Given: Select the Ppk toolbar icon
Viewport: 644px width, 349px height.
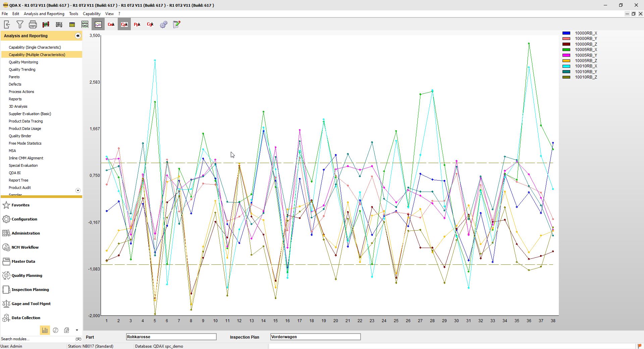Looking at the screenshot, I should click(x=137, y=24).
